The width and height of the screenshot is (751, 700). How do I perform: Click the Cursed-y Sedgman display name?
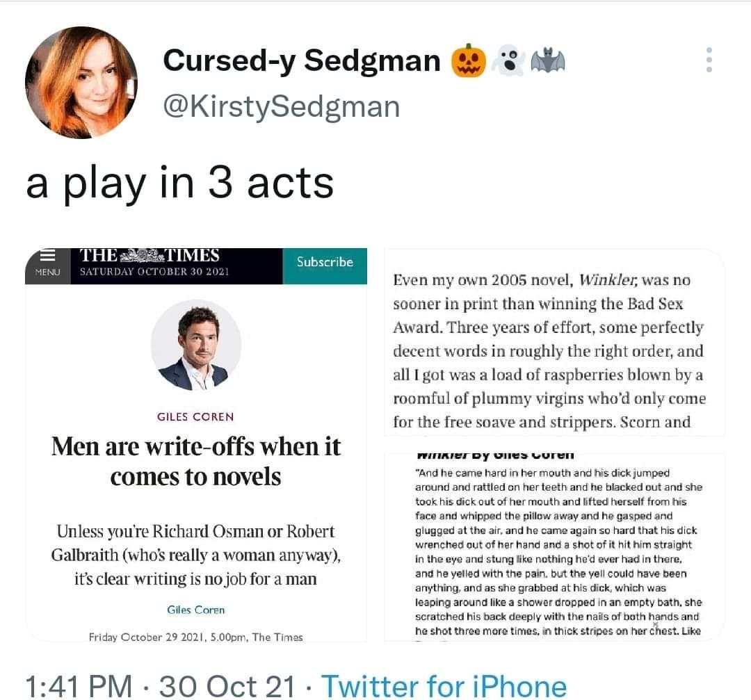coord(302,61)
